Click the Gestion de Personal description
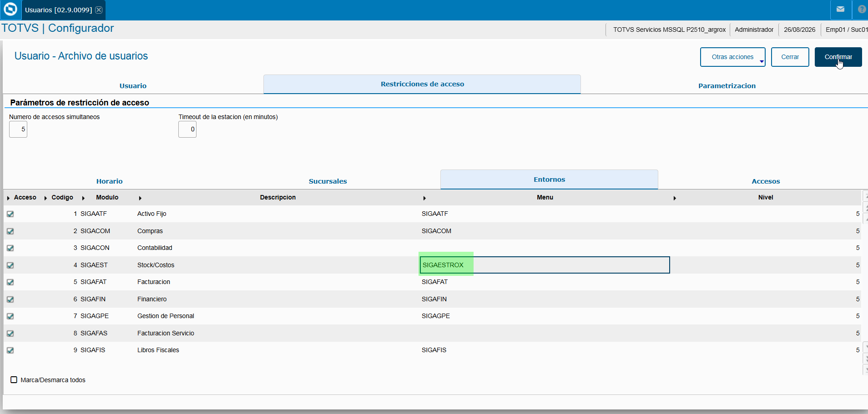 pos(166,316)
